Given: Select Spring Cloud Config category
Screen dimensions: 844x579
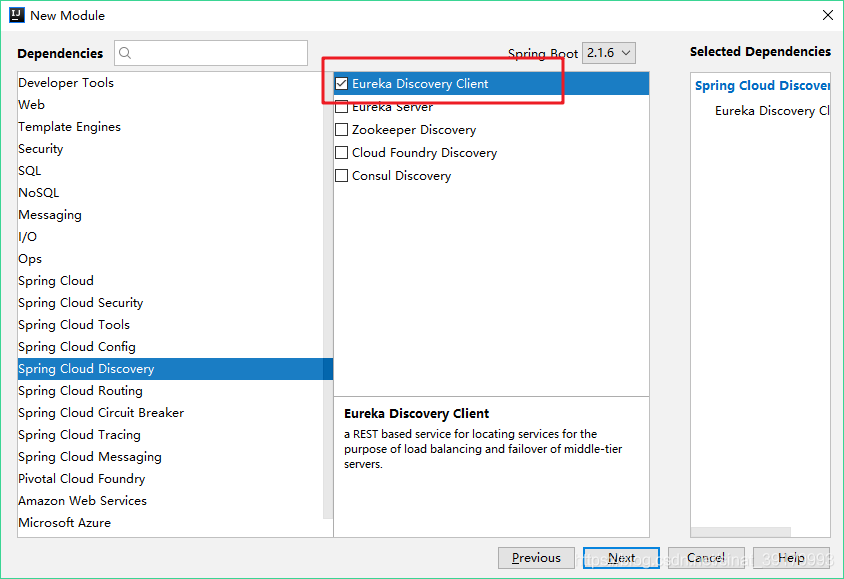Looking at the screenshot, I should [170, 347].
